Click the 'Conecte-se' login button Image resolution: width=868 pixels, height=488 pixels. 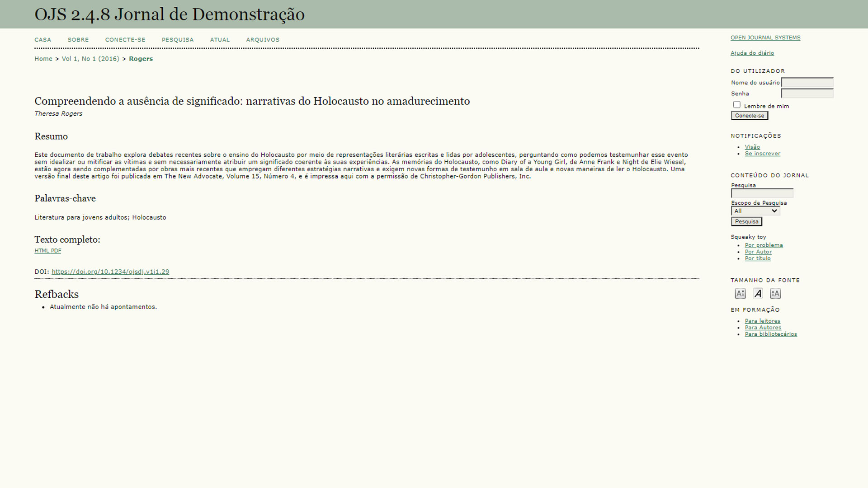click(750, 116)
